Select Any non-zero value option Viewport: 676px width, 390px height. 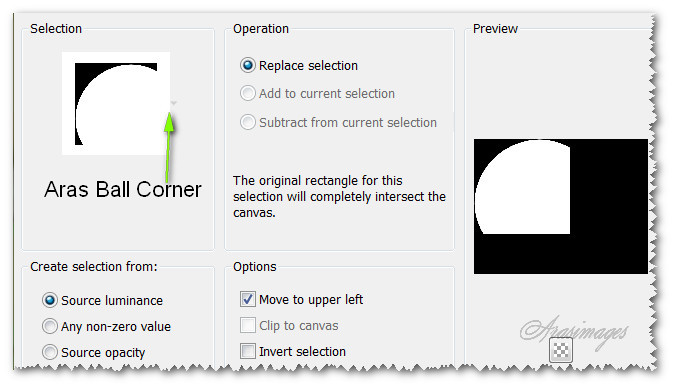(x=106, y=326)
